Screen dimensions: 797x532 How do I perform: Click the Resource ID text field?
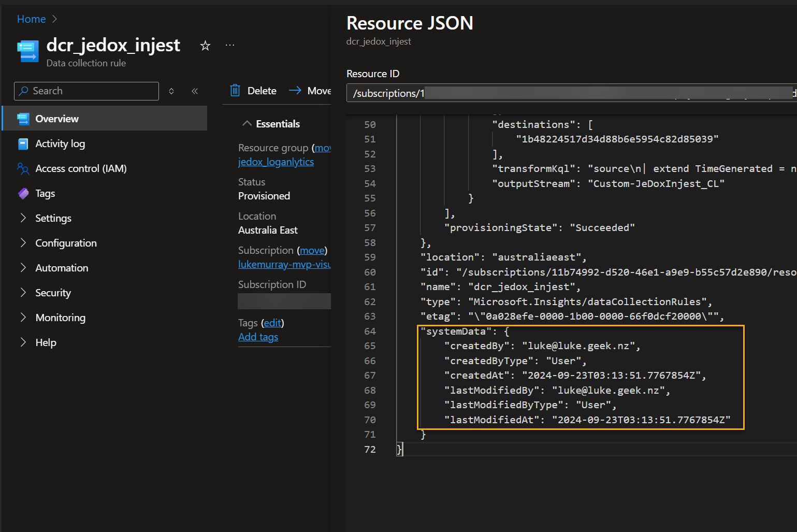click(x=572, y=93)
